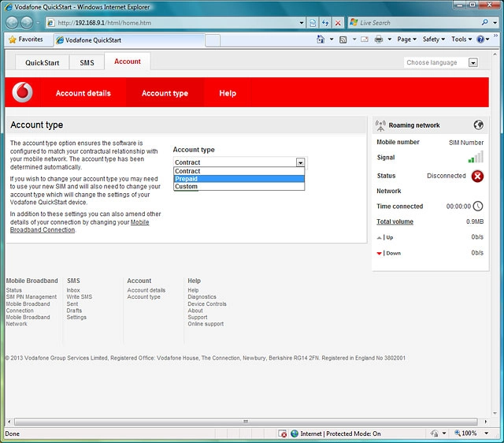Click the time connected clock icon

coord(477,207)
